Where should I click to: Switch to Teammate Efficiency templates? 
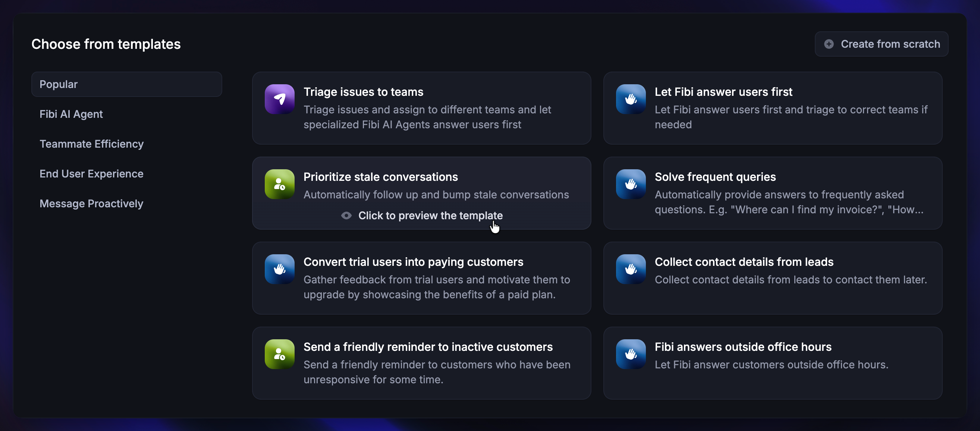tap(91, 144)
